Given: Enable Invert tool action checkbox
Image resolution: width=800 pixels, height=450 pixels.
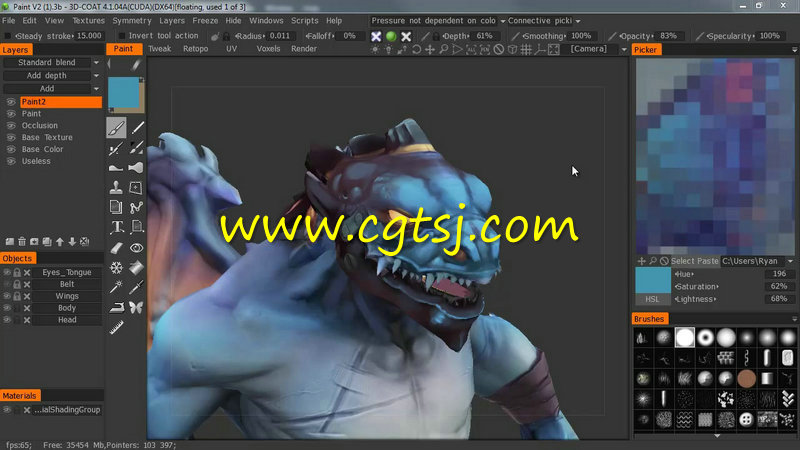Looking at the screenshot, I should (121, 36).
